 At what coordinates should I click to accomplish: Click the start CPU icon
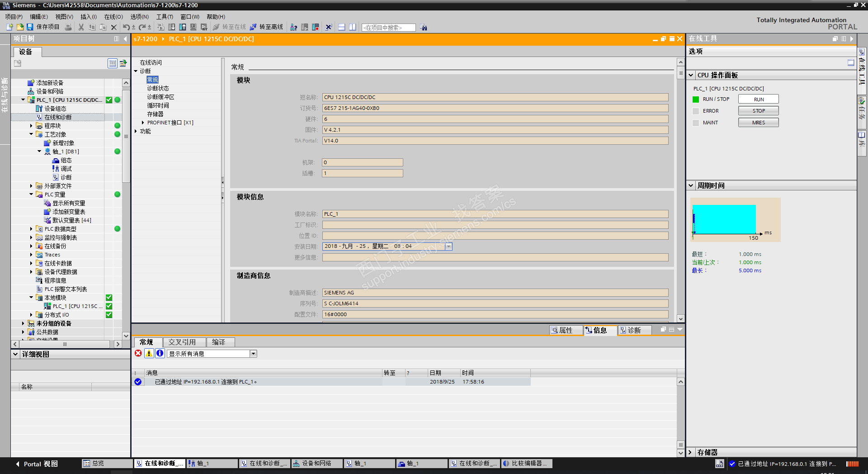(305, 27)
